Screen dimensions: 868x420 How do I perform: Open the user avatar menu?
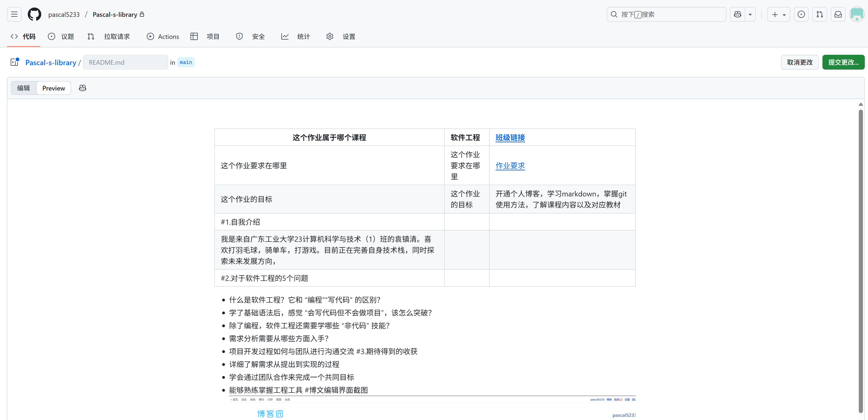coord(856,14)
